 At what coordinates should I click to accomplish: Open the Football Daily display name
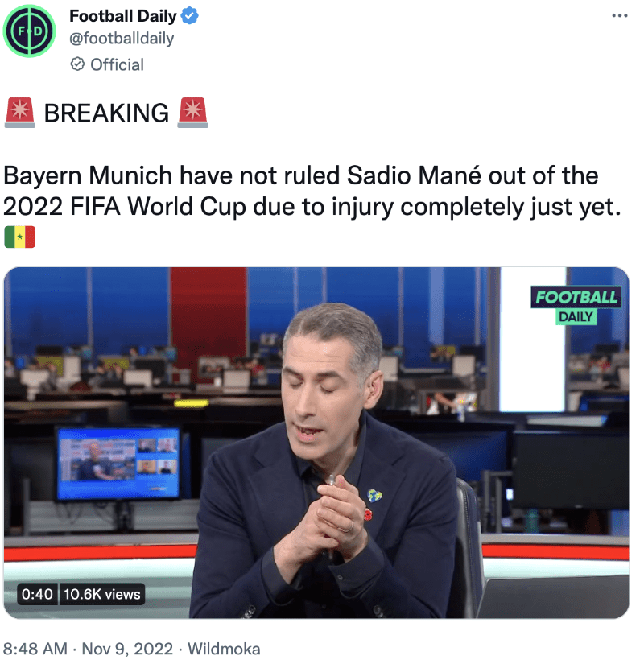(123, 16)
